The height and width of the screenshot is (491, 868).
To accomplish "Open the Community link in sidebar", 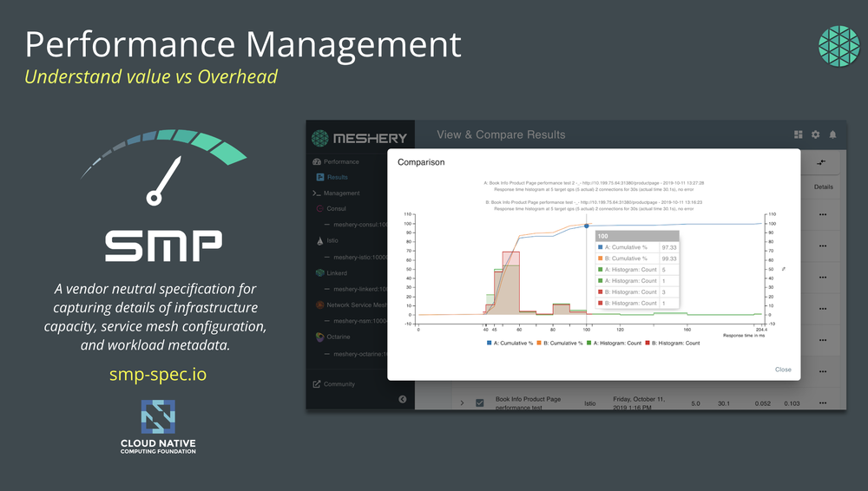I will coord(339,384).
